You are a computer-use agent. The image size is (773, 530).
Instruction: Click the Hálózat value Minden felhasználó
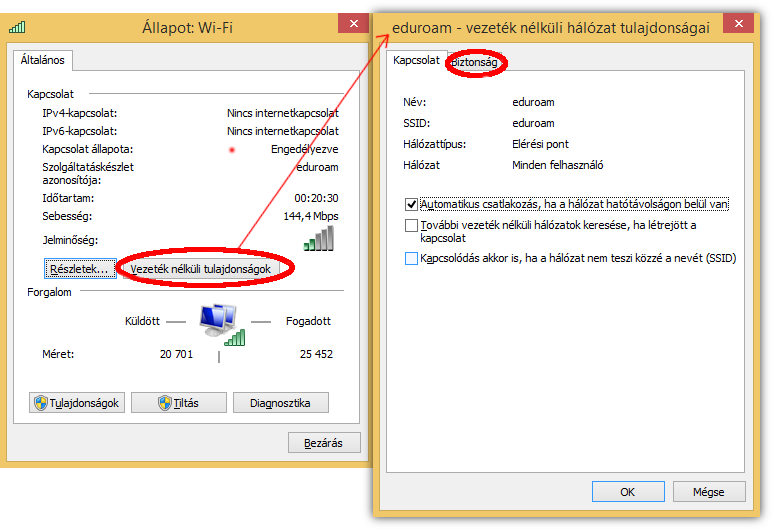click(558, 165)
